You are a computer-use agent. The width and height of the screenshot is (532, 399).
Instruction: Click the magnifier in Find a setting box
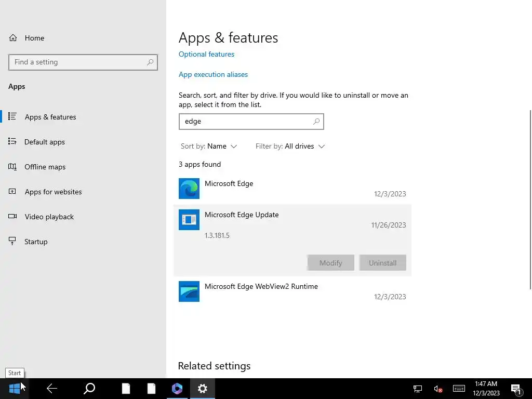coord(150,62)
